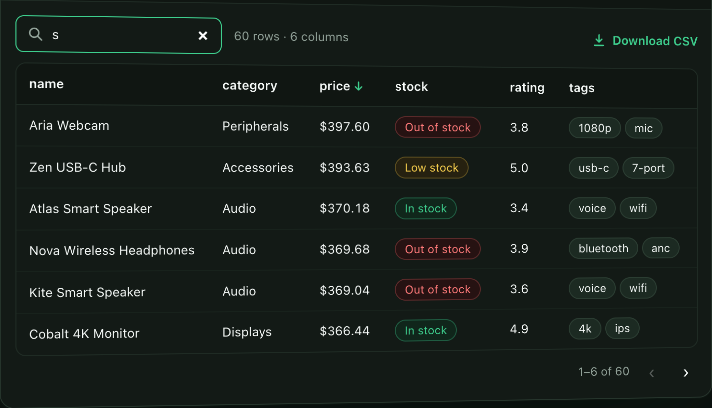Screen dimensions: 712x408
Task: Click In stock badge for Atlas Smart Speaker
Action: click(x=425, y=208)
